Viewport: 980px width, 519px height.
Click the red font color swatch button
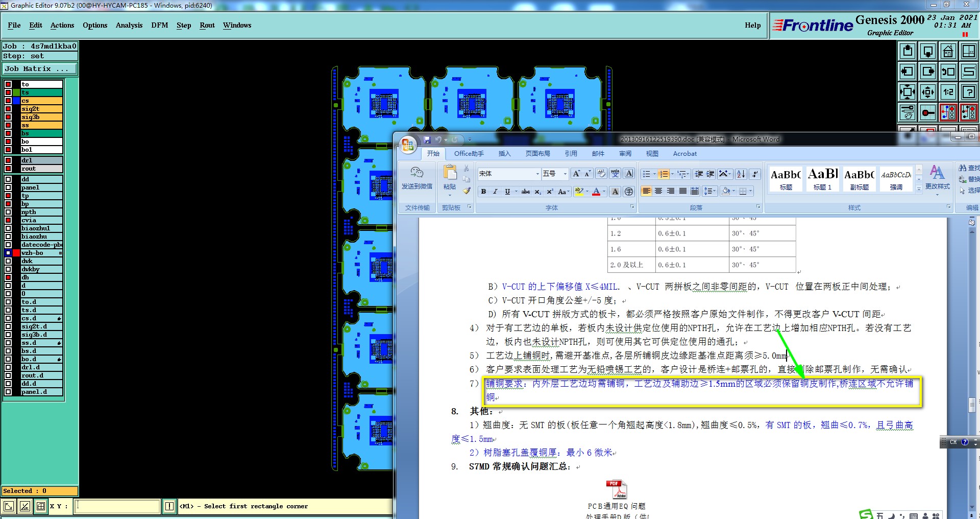pos(596,192)
